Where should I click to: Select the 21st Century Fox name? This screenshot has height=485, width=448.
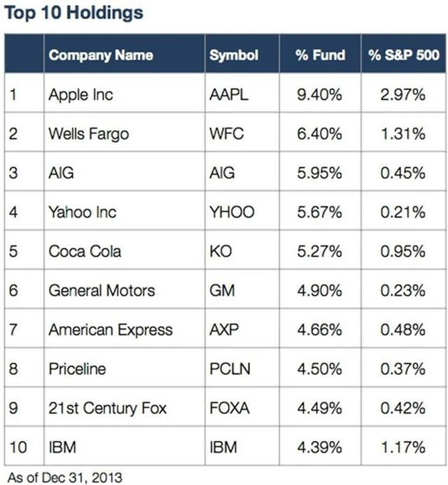point(107,408)
